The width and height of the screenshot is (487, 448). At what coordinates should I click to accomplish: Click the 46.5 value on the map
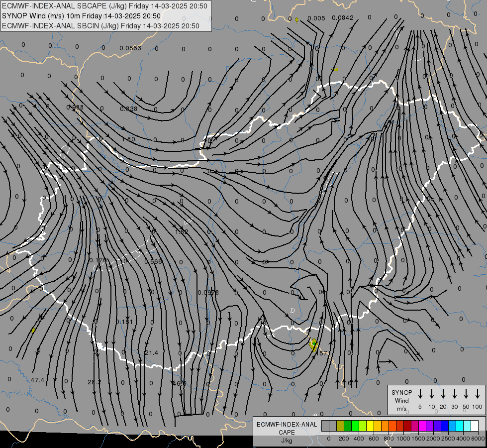pos(179,383)
